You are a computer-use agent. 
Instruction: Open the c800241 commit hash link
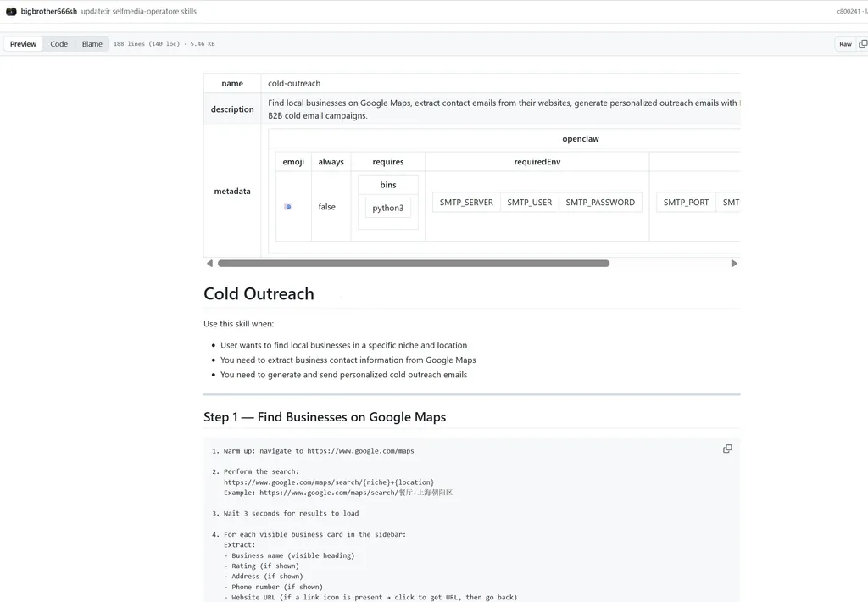(848, 11)
